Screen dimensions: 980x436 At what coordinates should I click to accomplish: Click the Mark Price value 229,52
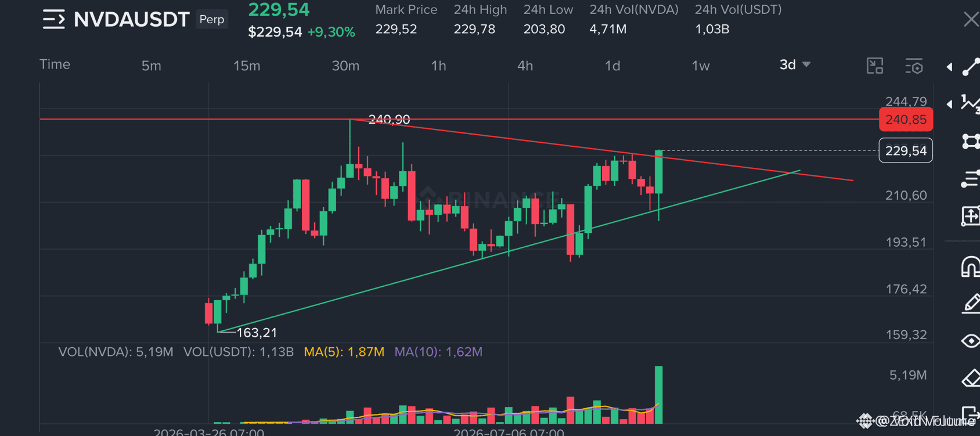pos(396,29)
